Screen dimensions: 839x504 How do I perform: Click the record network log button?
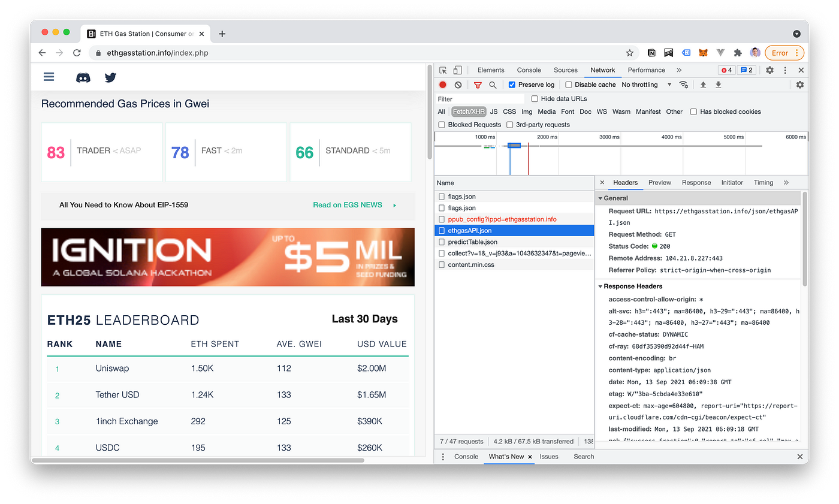coord(442,84)
